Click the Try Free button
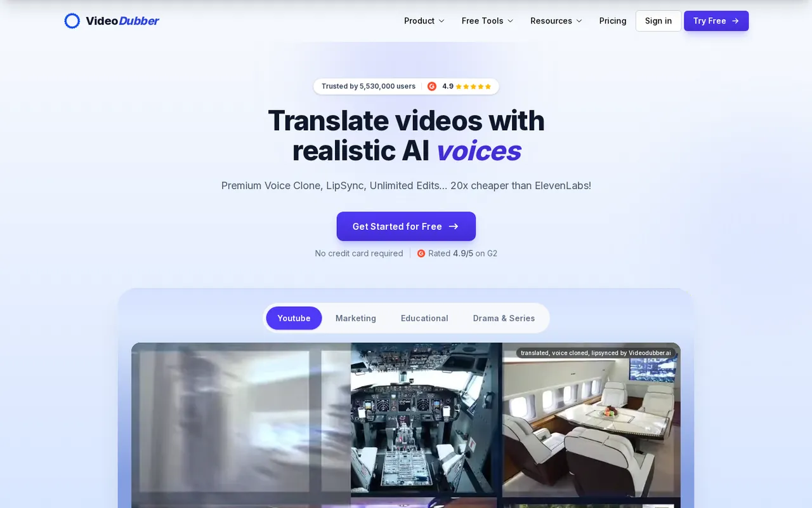The height and width of the screenshot is (508, 812). click(x=716, y=21)
